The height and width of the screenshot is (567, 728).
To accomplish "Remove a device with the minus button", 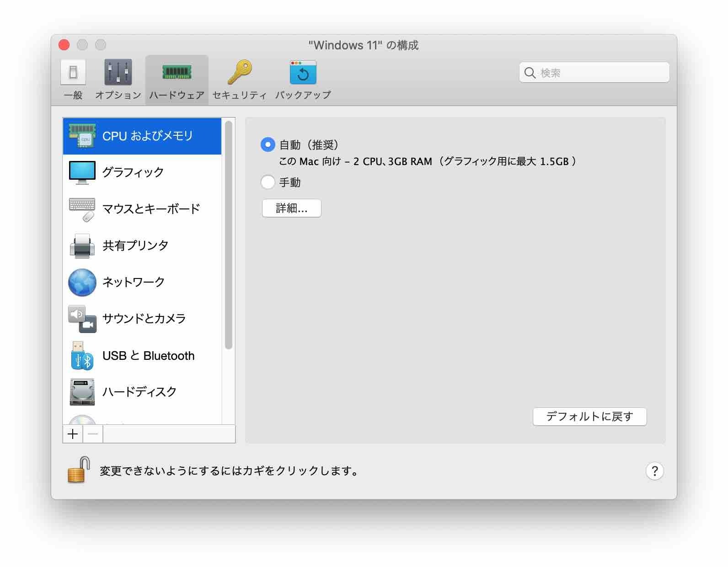I will point(93,434).
